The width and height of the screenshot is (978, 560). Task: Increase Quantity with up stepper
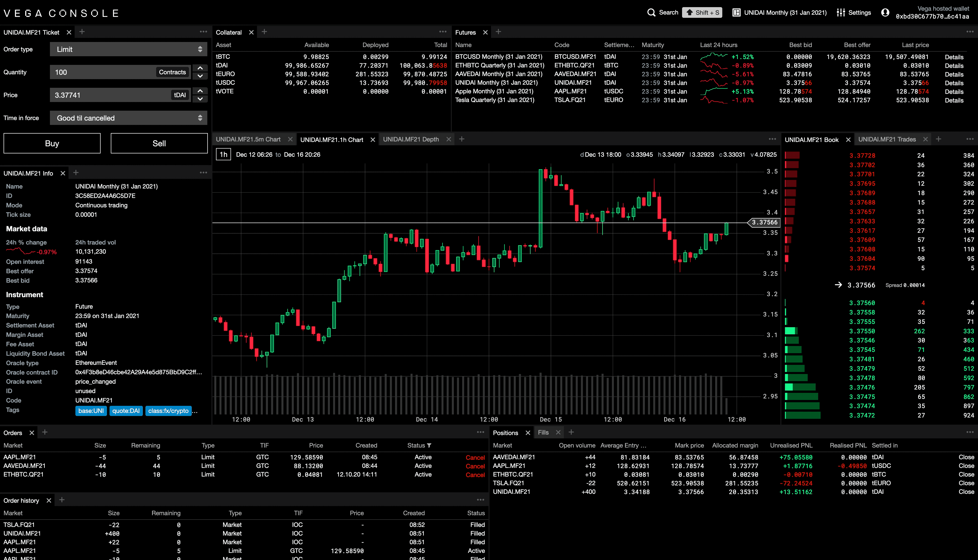200,68
